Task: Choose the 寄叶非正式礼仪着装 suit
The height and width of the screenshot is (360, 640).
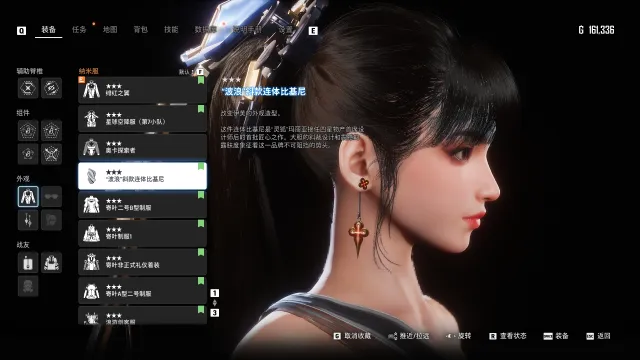Action: pyautogui.click(x=142, y=262)
